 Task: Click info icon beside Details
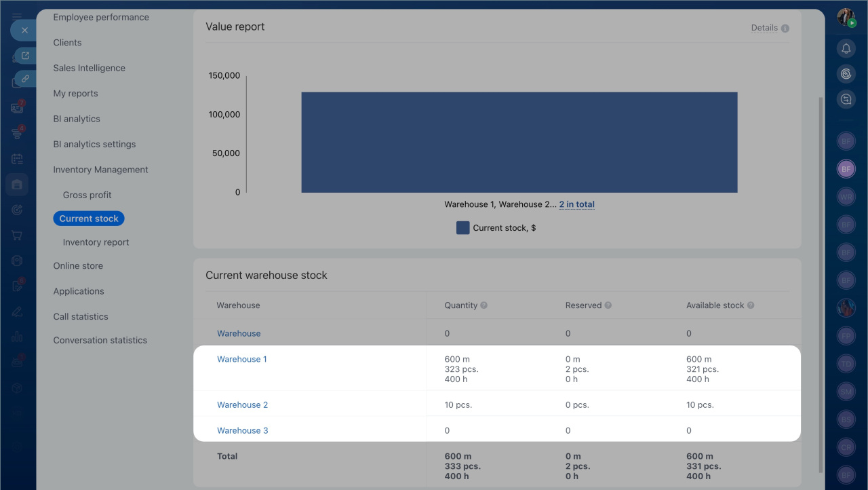(785, 29)
